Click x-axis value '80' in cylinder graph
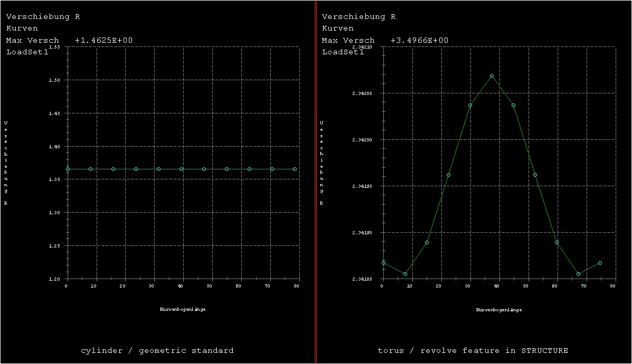 (x=297, y=286)
